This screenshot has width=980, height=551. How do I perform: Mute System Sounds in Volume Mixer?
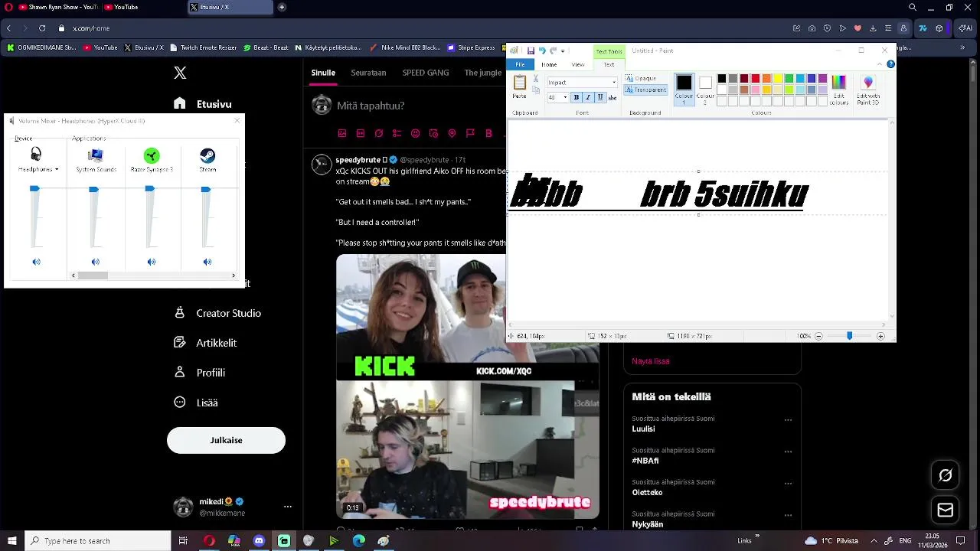point(95,262)
